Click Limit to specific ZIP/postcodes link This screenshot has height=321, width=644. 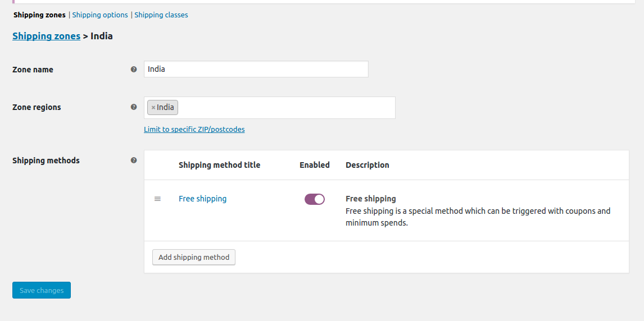(x=194, y=130)
